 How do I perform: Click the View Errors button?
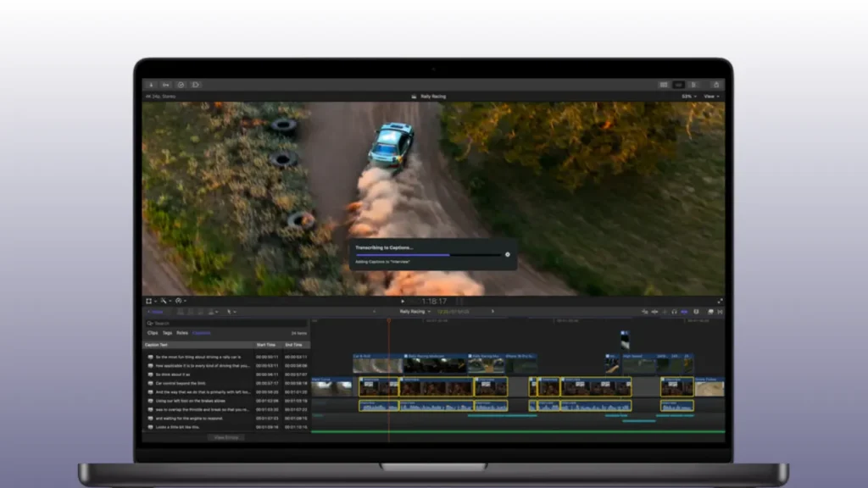(x=226, y=437)
